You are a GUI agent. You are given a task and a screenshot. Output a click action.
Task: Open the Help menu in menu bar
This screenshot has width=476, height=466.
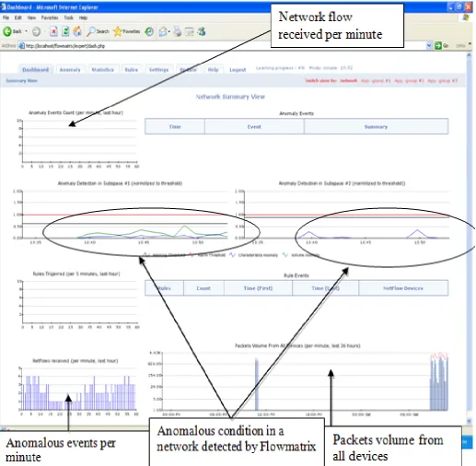(x=84, y=17)
